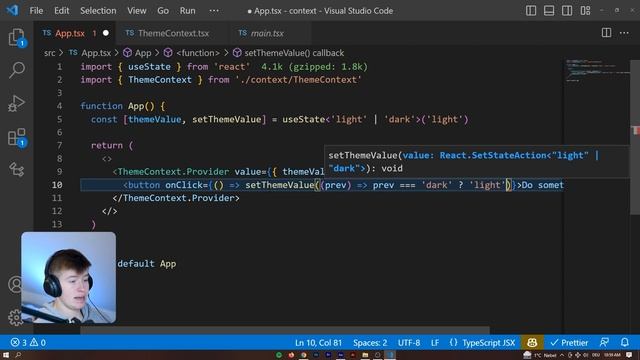This screenshot has width=640, height=360.
Task: Expand the src breadcrumb
Action: [49, 53]
